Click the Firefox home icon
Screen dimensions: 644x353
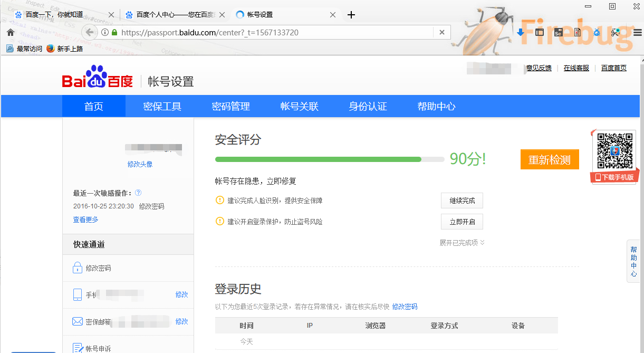[x=10, y=32]
